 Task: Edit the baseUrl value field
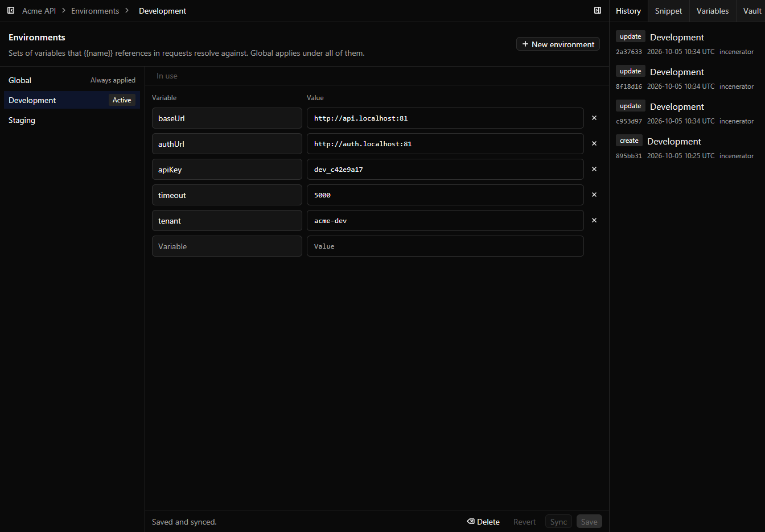click(445, 118)
